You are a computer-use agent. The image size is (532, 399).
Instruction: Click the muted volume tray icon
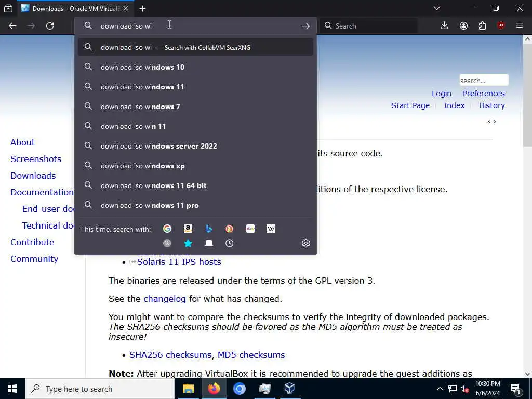(x=464, y=389)
